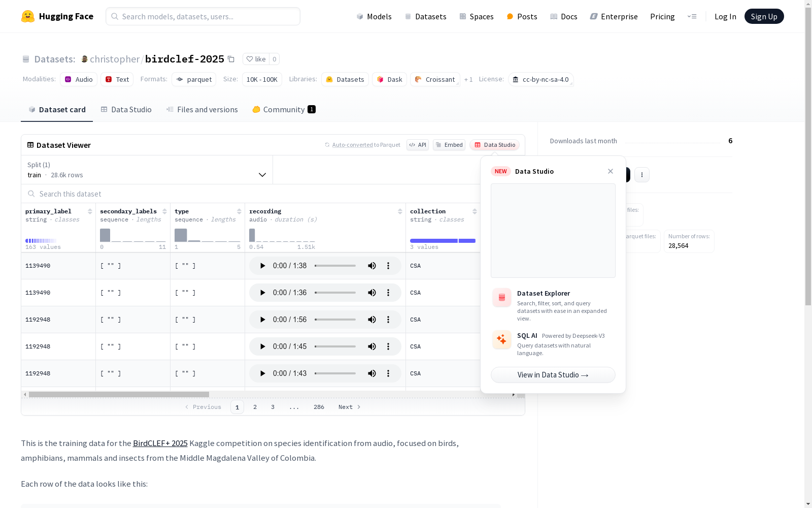
Task: Open Spaces in top navigation
Action: 476,16
